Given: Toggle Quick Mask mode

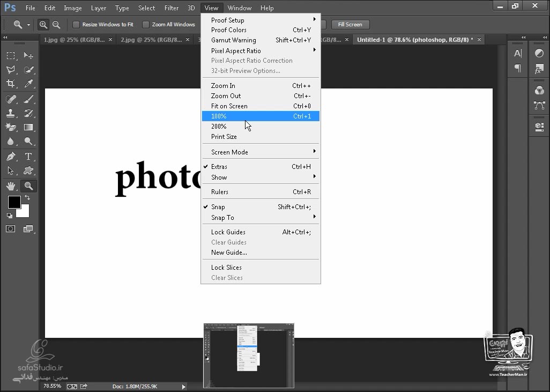Looking at the screenshot, I should 11,229.
